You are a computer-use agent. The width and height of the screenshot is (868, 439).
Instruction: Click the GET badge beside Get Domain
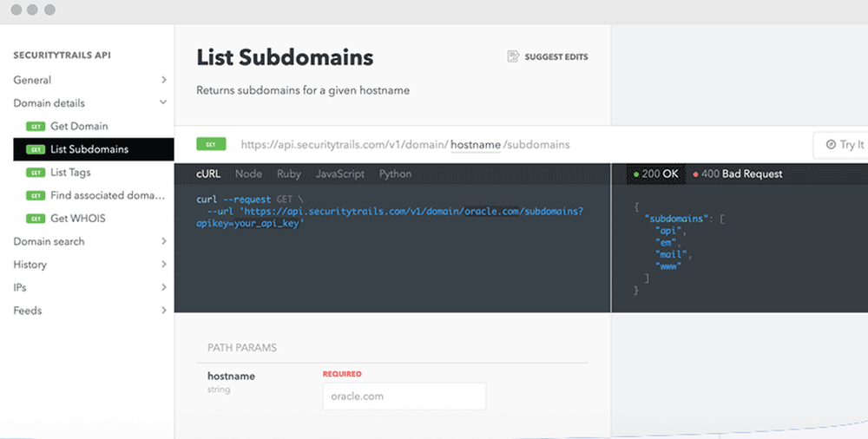coord(36,127)
